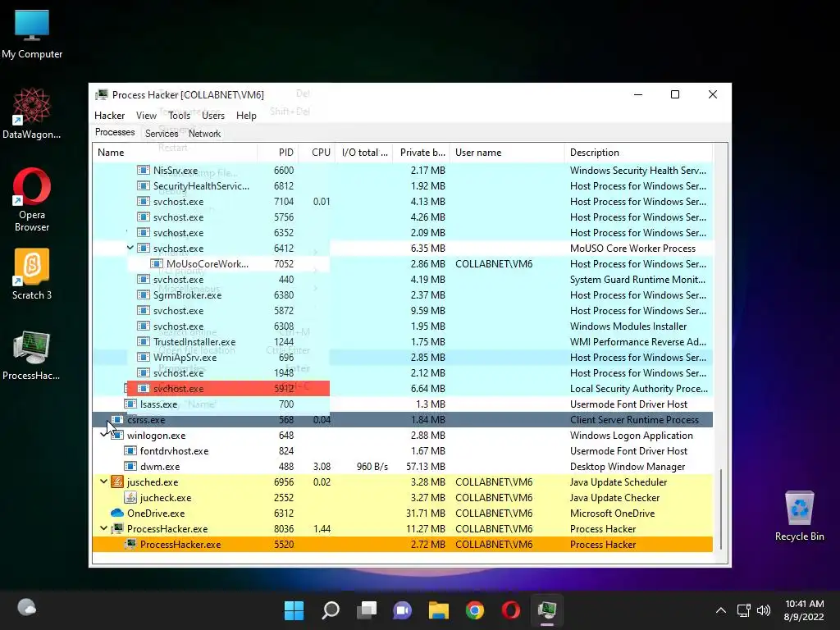Click jucheck.exe Java icon
Image resolution: width=840 pixels, height=630 pixels.
[130, 497]
